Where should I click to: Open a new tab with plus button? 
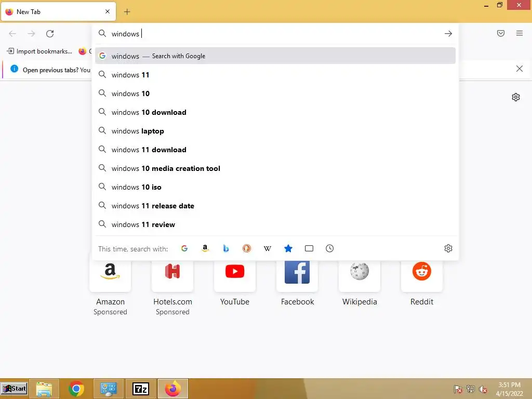pos(127,12)
